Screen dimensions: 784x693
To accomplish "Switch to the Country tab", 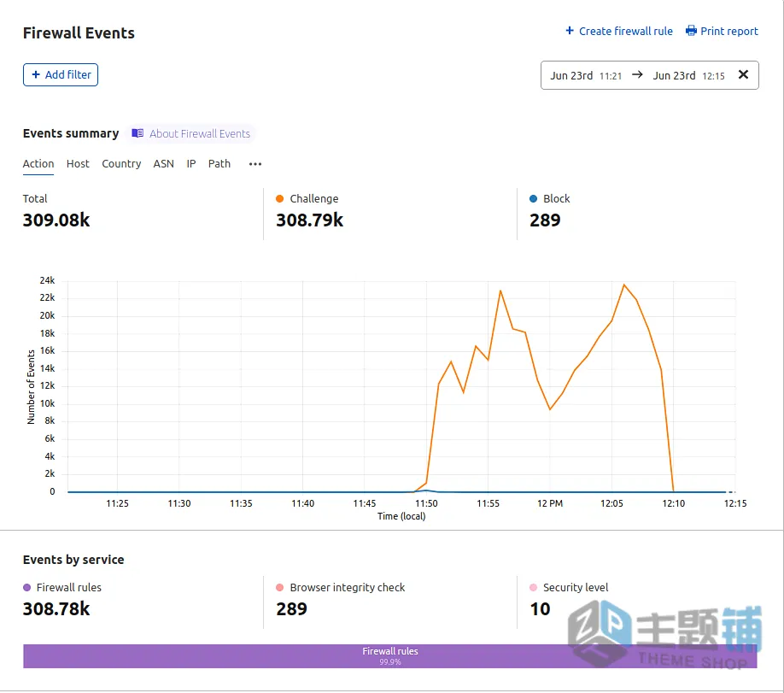I will click(121, 163).
